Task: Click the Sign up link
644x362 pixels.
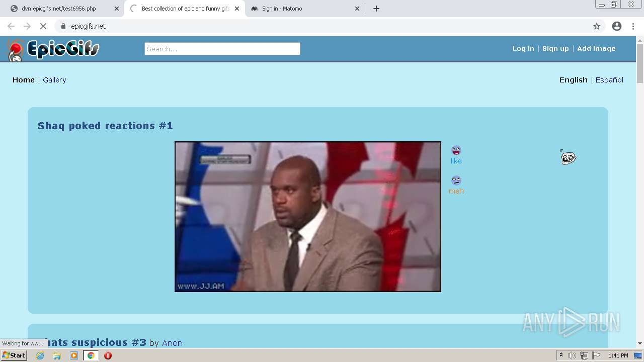Action: 555,49
